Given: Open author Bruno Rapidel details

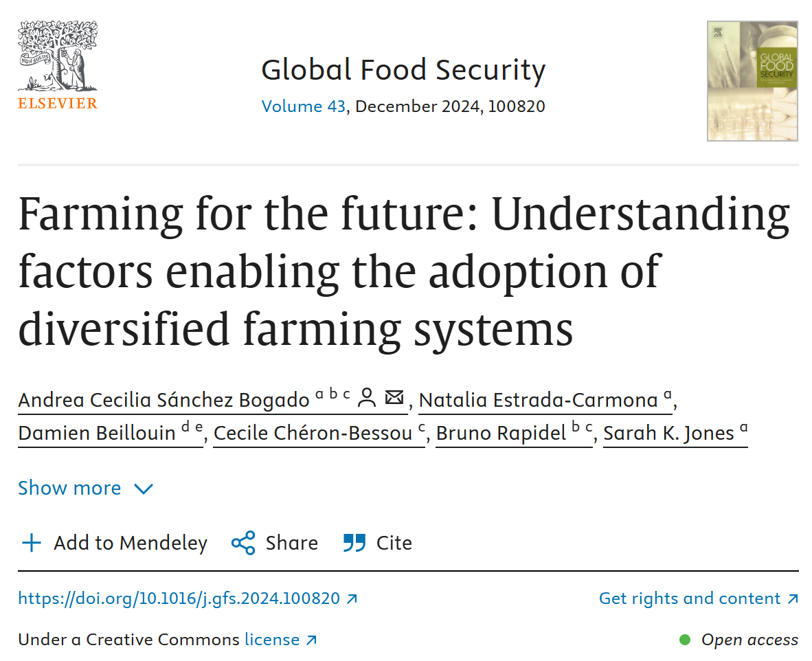Looking at the screenshot, I should [x=501, y=434].
